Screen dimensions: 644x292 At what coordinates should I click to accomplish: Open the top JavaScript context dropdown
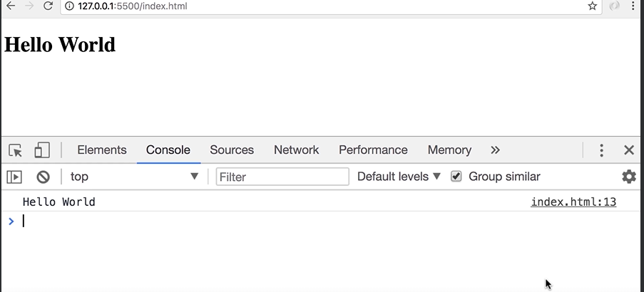point(134,177)
